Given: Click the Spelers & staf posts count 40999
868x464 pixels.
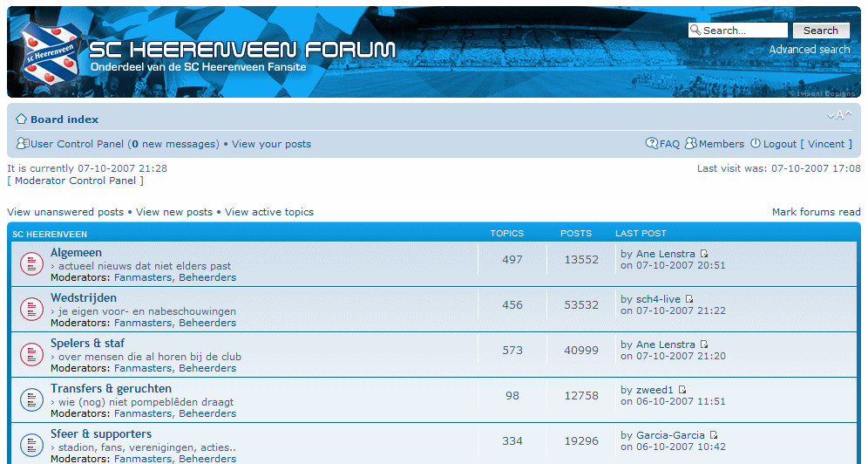Looking at the screenshot, I should (x=581, y=350).
